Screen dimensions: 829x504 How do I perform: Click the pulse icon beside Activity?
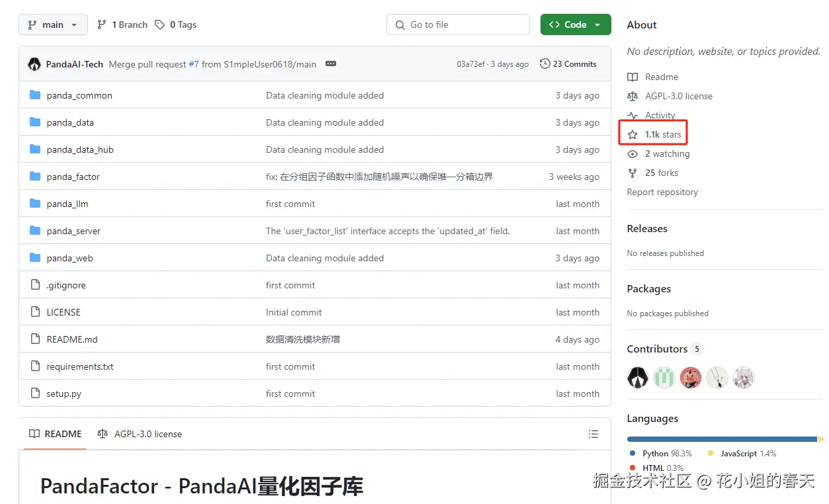pyautogui.click(x=633, y=115)
